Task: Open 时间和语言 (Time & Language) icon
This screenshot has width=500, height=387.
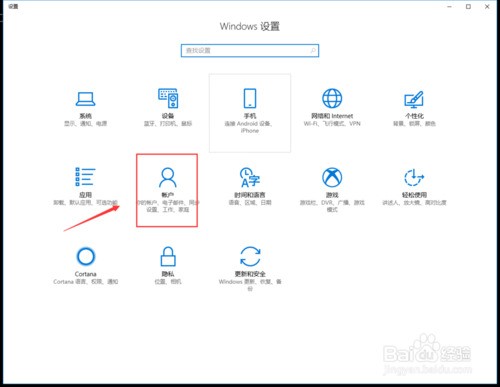Action: [x=250, y=177]
